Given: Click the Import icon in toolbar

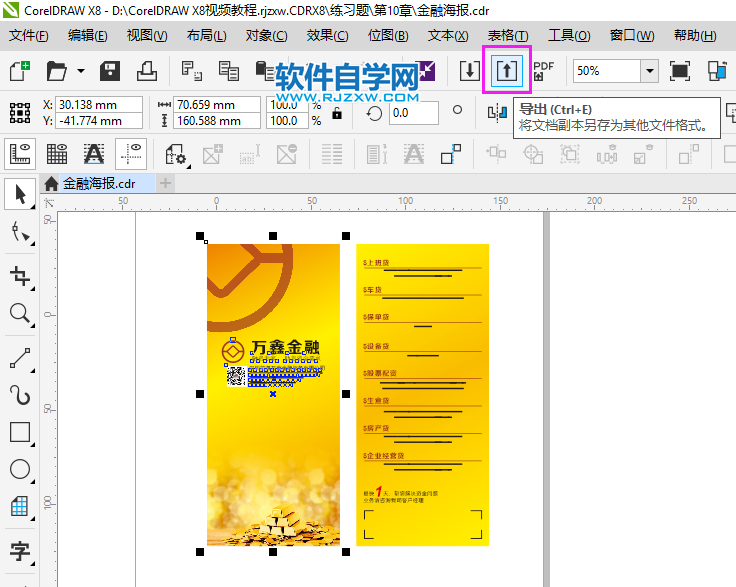Looking at the screenshot, I should (x=469, y=71).
